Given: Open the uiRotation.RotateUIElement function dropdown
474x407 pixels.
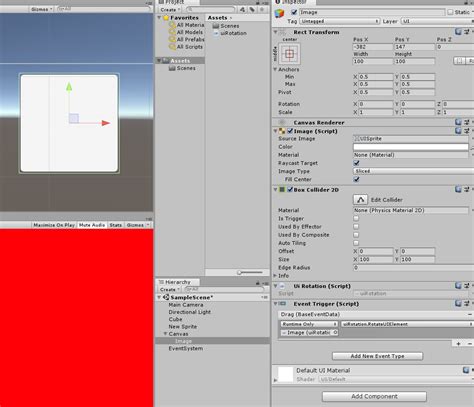Looking at the screenshot, I should pos(407,324).
